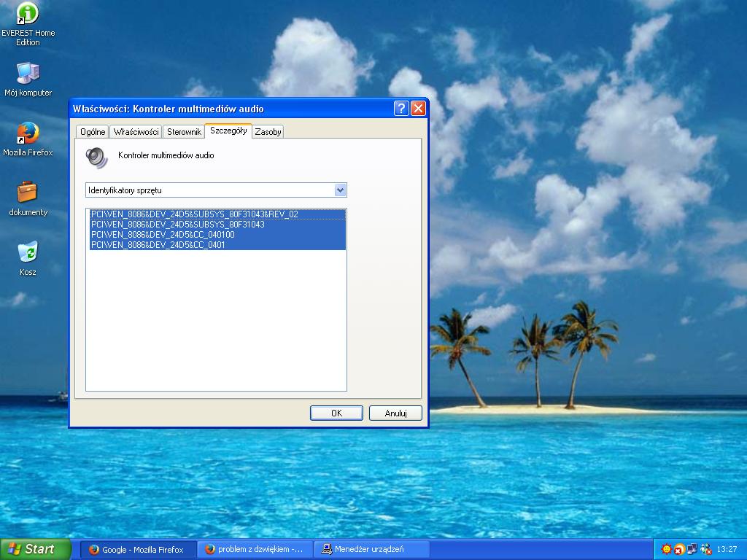Open the Zasoby tab
The image size is (747, 560).
(268, 132)
